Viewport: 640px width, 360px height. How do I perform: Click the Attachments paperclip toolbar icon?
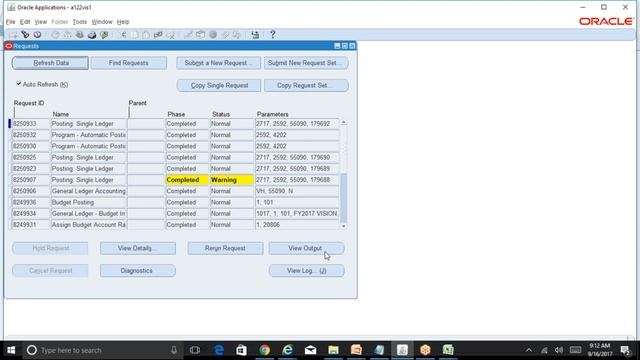coord(225,35)
